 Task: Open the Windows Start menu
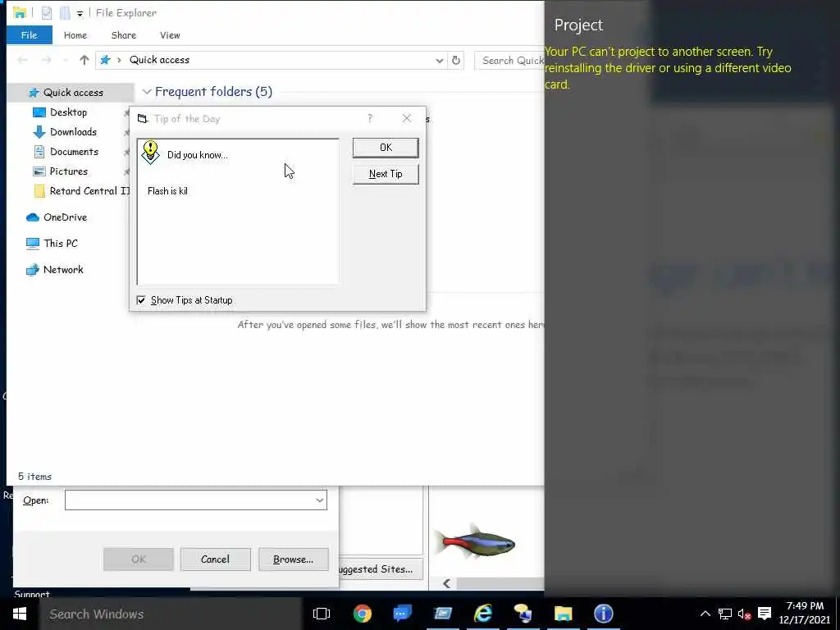click(20, 614)
